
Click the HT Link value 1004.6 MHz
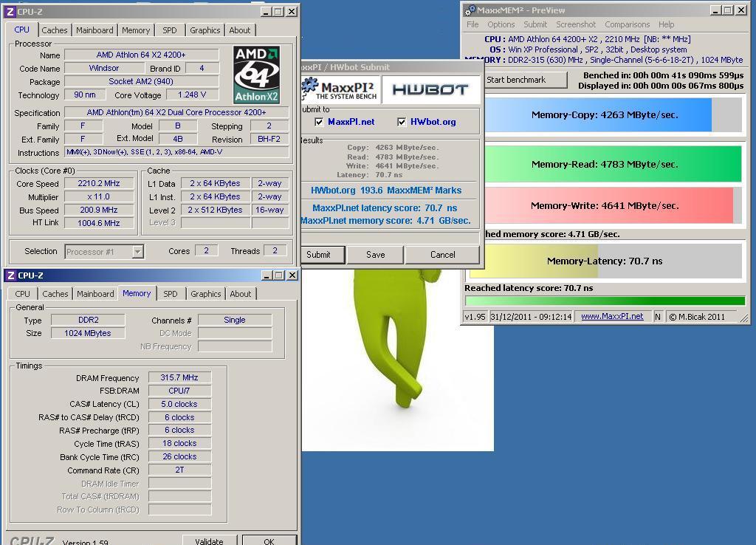click(x=99, y=223)
